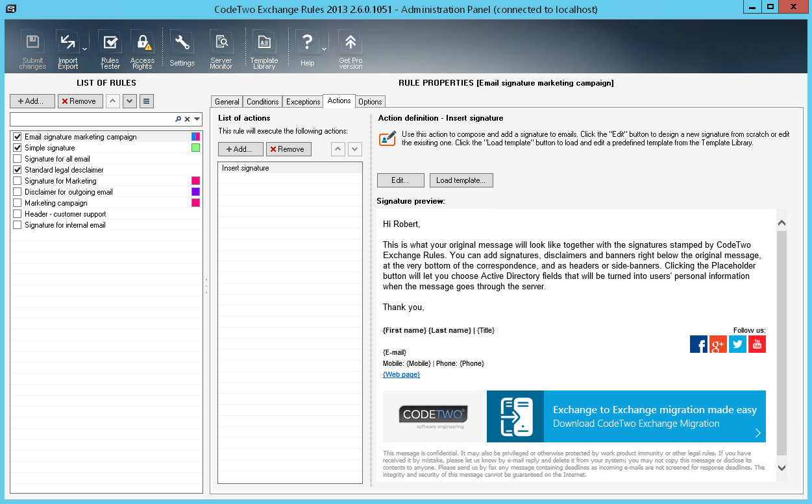Screen dimensions: 812x504
Task: Open the Options tab
Action: click(370, 101)
